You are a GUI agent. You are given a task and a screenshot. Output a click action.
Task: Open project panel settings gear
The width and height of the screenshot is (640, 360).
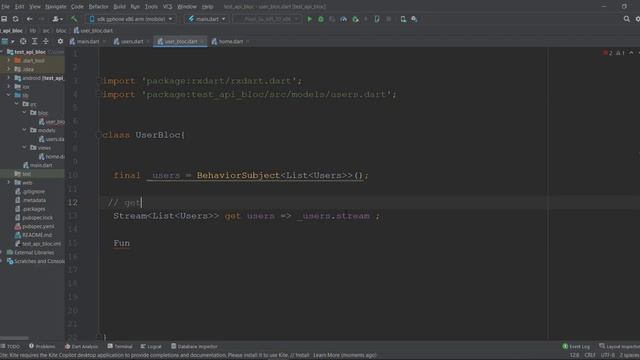coord(60,42)
